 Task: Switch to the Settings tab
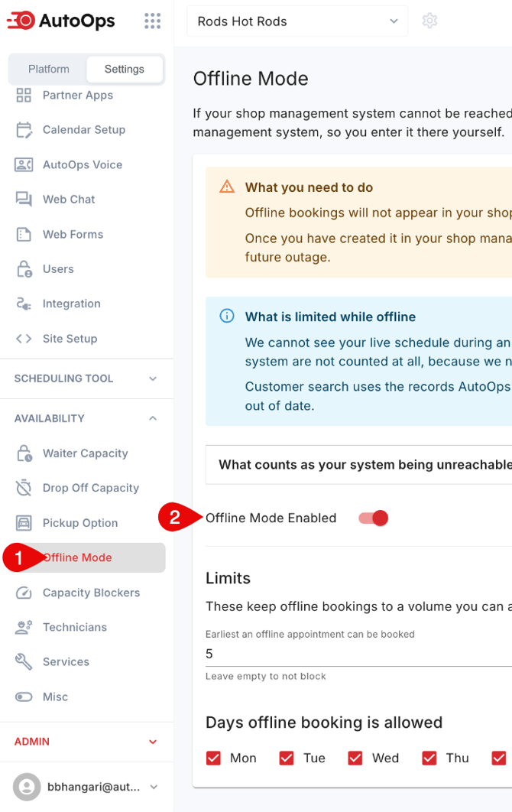pyautogui.click(x=125, y=69)
